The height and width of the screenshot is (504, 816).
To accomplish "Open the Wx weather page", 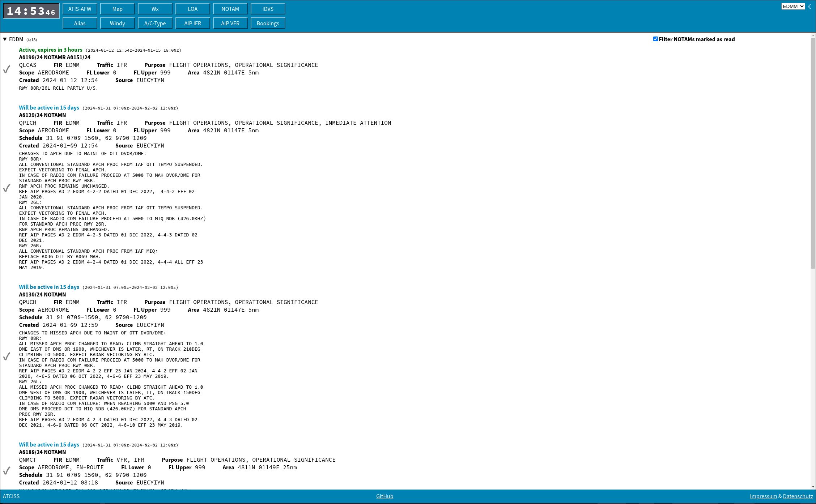I will coord(155,9).
